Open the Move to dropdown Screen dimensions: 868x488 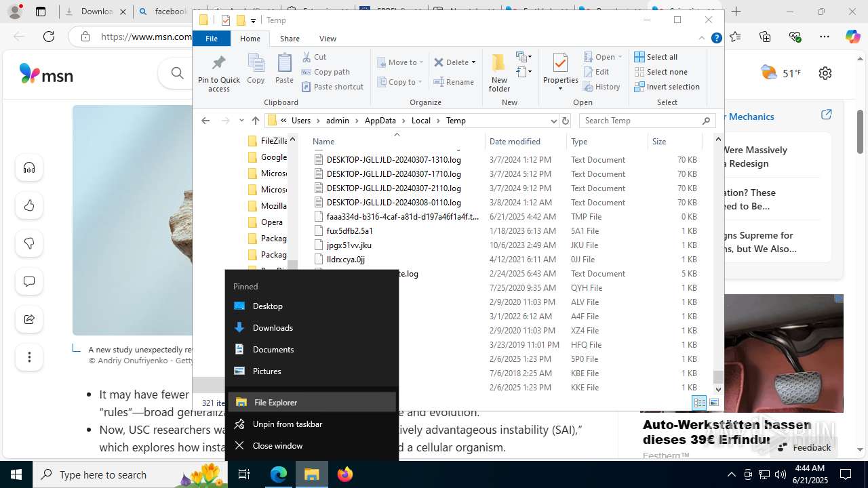click(x=400, y=62)
